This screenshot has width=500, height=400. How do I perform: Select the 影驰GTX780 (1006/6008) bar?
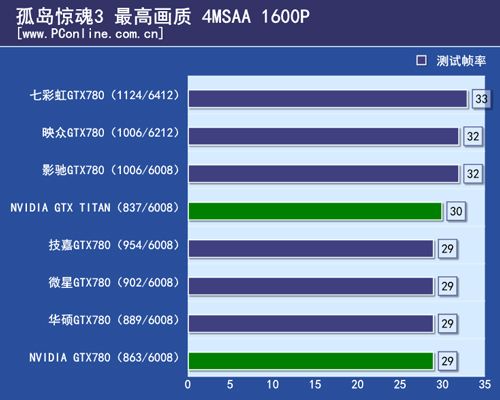coord(324,174)
